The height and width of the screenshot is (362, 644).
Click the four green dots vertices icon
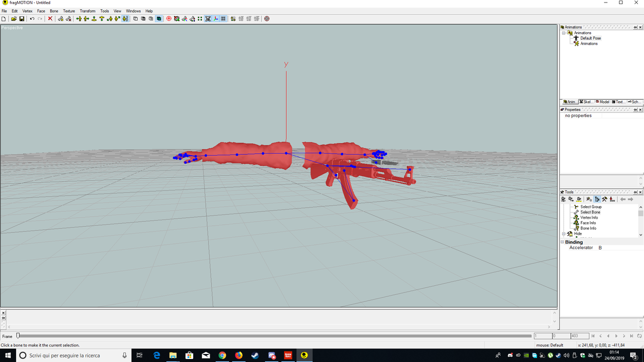click(x=199, y=19)
